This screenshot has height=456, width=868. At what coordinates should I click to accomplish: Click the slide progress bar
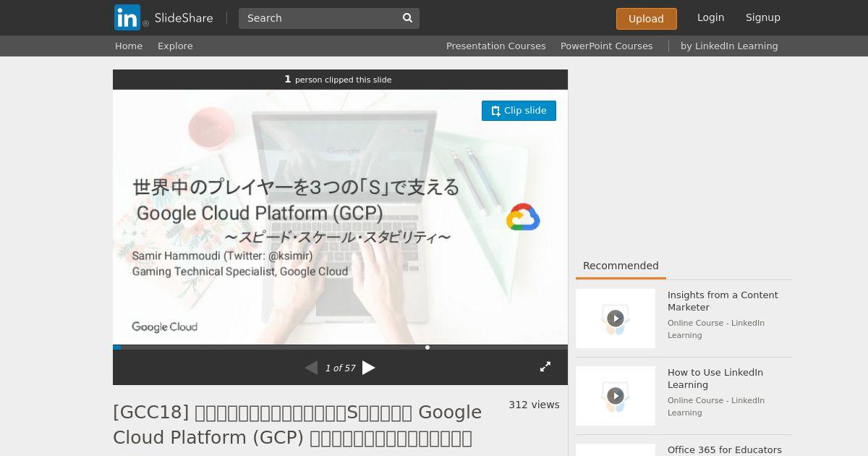[340, 347]
